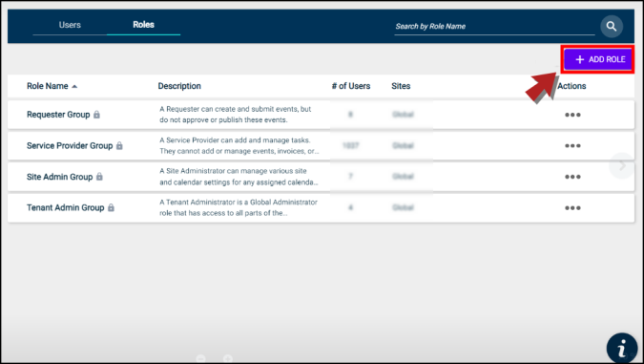Screen dimensions: 644x364
Task: Open actions menu for Service Provider Group
Action: coord(572,145)
